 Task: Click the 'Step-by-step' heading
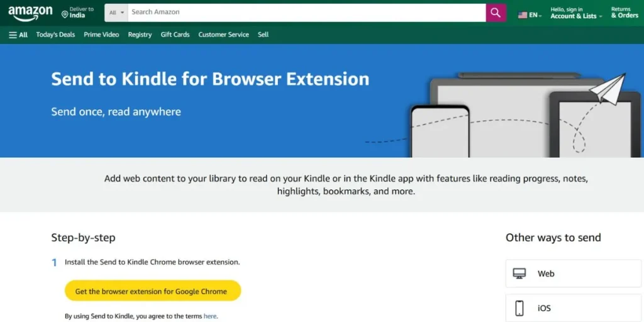84,237
